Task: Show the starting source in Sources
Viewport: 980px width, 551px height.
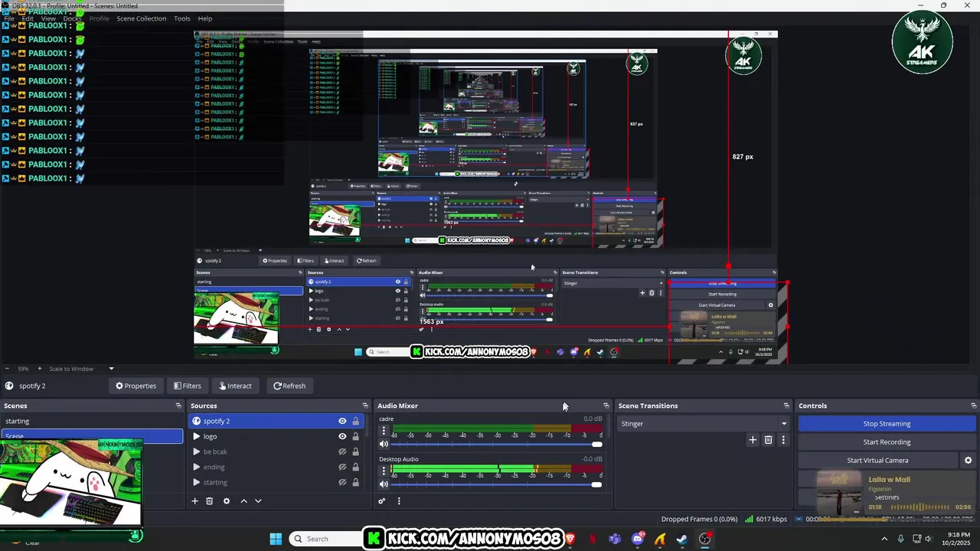Action: [342, 482]
